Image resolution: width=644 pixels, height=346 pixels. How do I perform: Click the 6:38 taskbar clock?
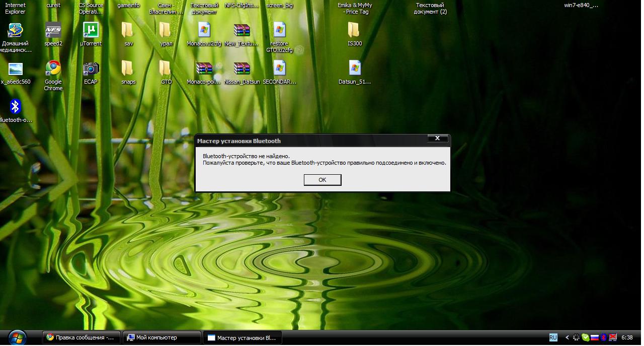coord(627,337)
